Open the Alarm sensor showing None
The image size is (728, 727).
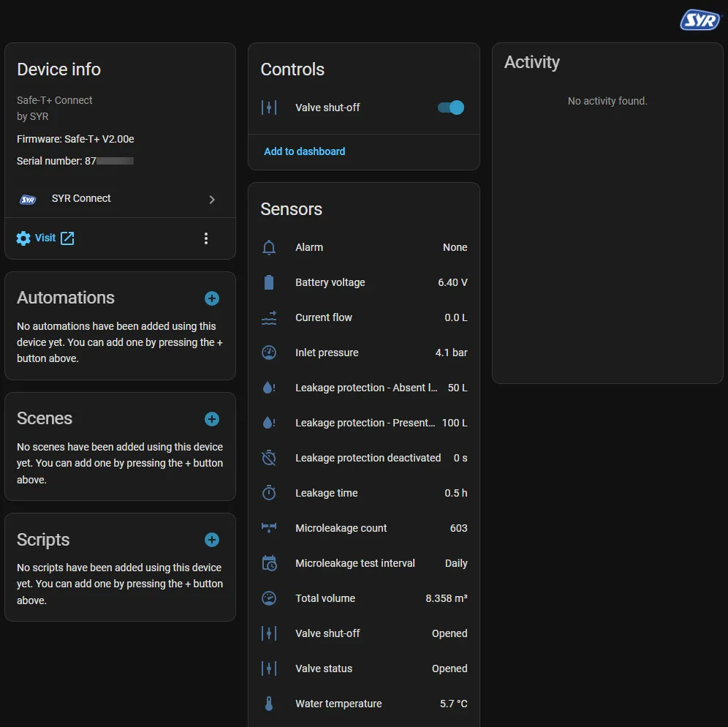[x=364, y=248]
